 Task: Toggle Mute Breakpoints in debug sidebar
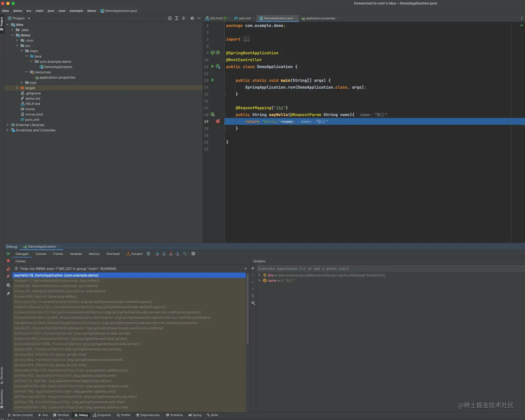tap(8, 277)
